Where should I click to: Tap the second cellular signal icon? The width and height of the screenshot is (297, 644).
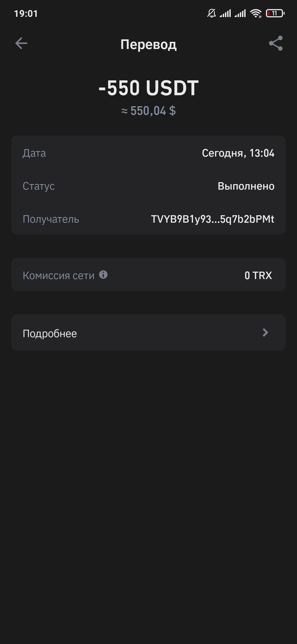pyautogui.click(x=240, y=13)
